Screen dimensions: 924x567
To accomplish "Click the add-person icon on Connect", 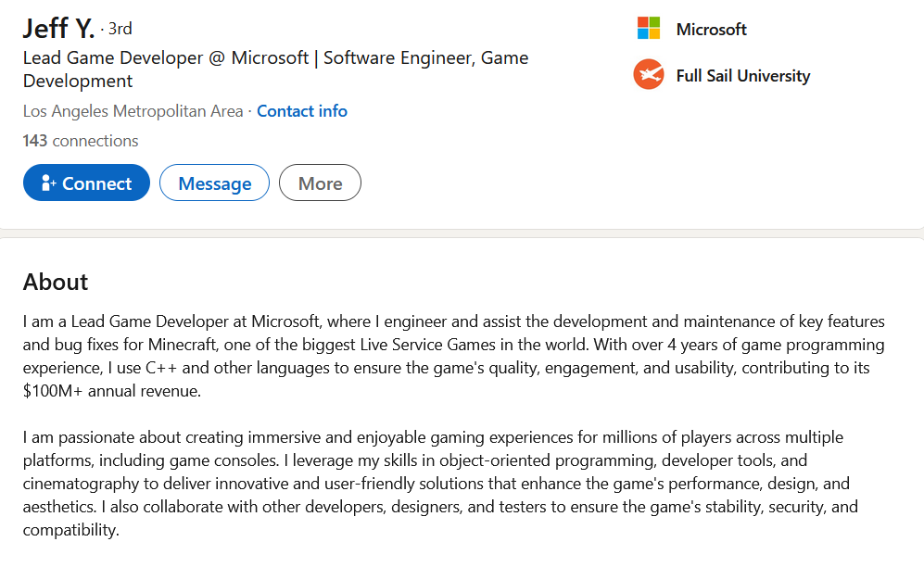I will pyautogui.click(x=49, y=183).
